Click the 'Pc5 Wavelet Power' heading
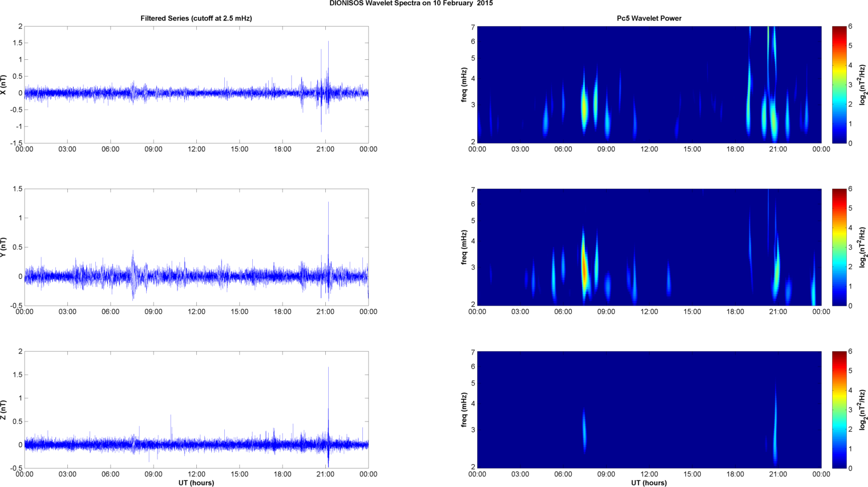The width and height of the screenshot is (868, 487). coord(649,18)
